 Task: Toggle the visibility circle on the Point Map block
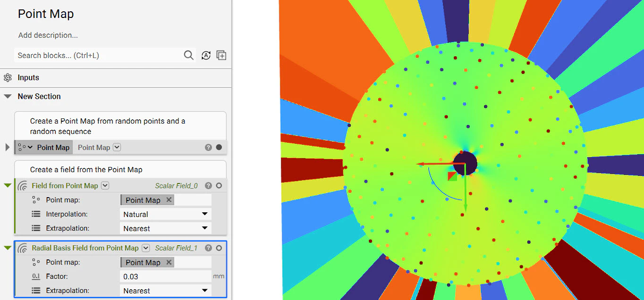pyautogui.click(x=218, y=147)
